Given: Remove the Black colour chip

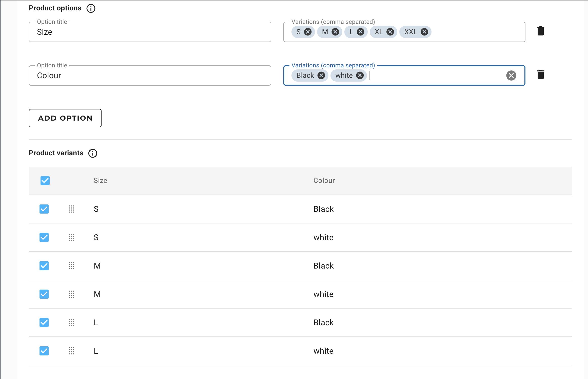Looking at the screenshot, I should (x=321, y=75).
